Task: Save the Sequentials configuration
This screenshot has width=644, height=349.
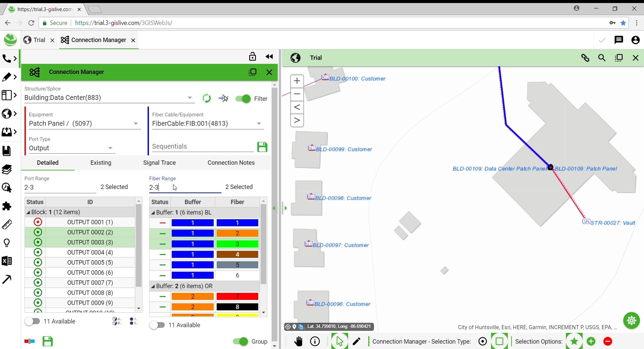Action: [262, 147]
